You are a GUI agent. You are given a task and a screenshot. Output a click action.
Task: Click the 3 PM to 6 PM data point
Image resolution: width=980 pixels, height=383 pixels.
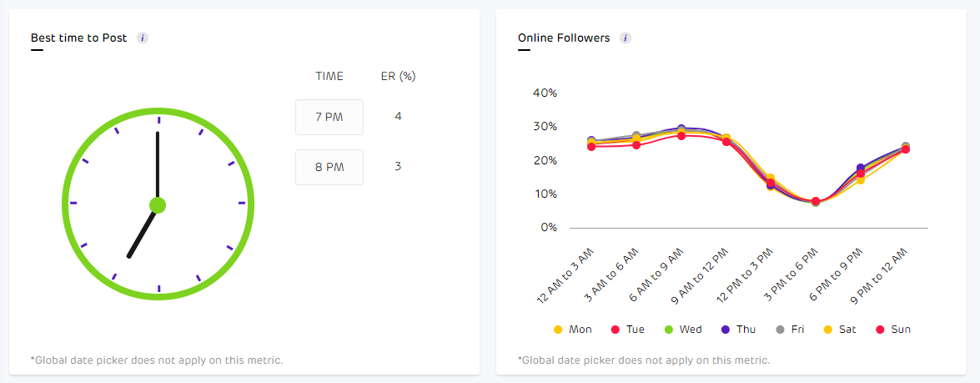pyautogui.click(x=816, y=202)
